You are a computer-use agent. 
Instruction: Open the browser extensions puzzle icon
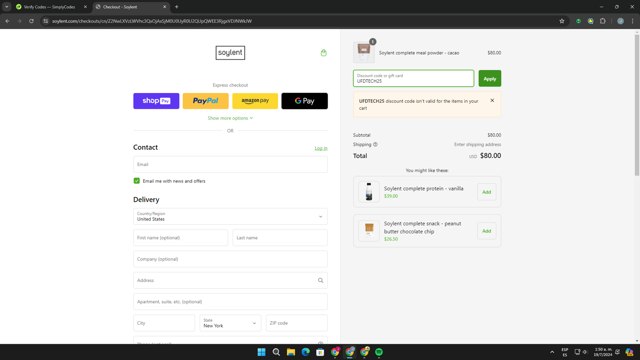coord(603,21)
